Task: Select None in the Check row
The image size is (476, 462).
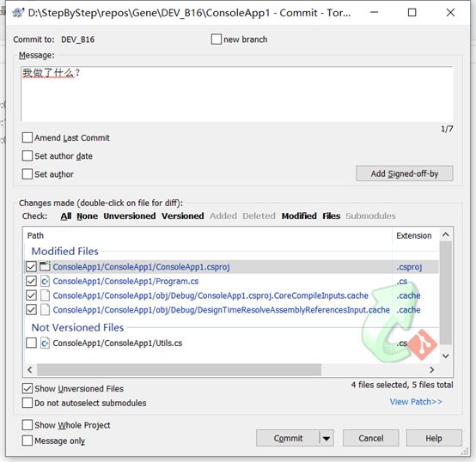Action: [87, 216]
